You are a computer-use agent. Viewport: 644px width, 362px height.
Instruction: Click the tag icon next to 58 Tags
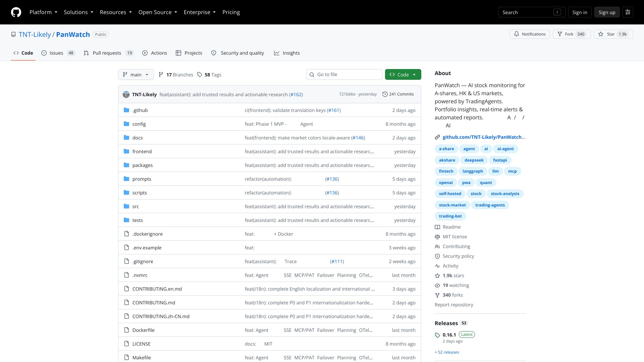point(200,74)
